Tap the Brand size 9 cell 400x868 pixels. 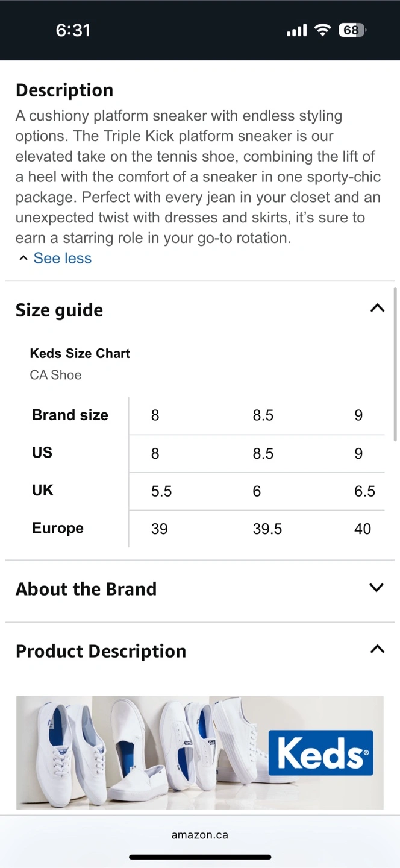358,415
